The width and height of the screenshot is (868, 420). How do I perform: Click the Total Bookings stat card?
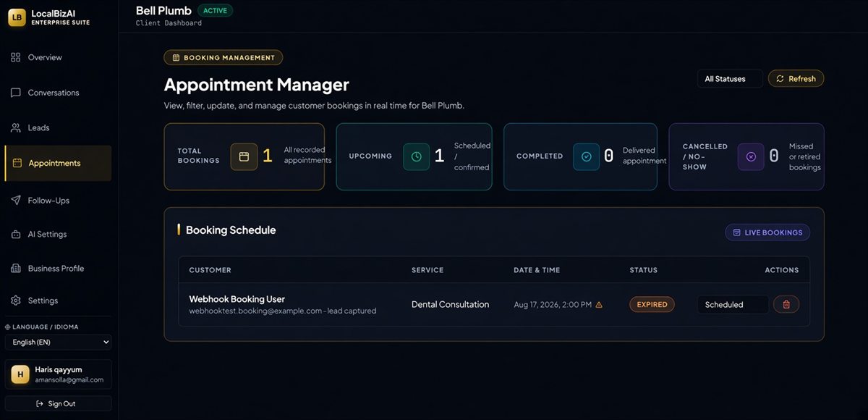(x=244, y=156)
